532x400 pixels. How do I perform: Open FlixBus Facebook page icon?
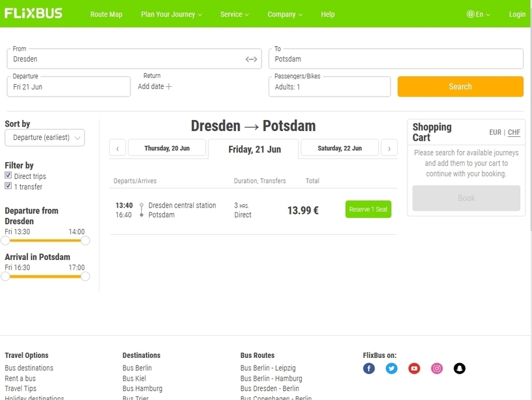[369, 368]
